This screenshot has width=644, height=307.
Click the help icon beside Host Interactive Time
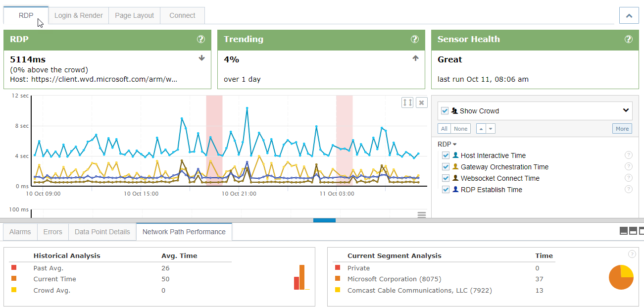[629, 154]
